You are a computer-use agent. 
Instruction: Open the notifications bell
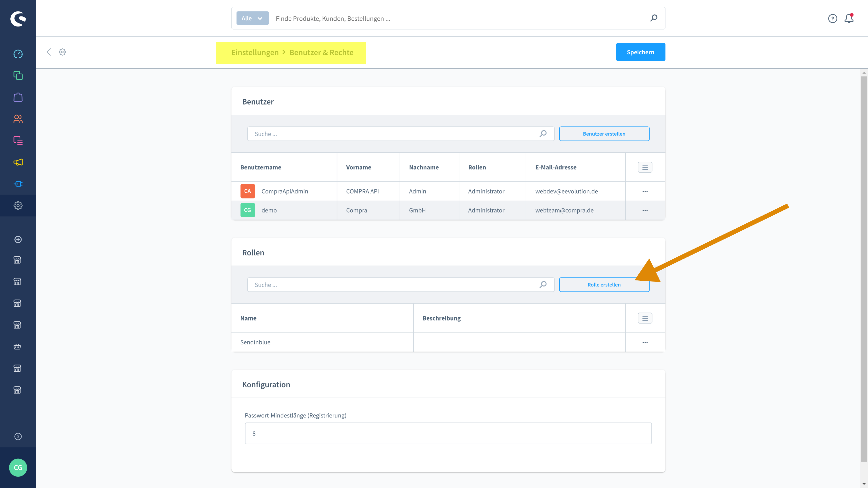point(849,18)
